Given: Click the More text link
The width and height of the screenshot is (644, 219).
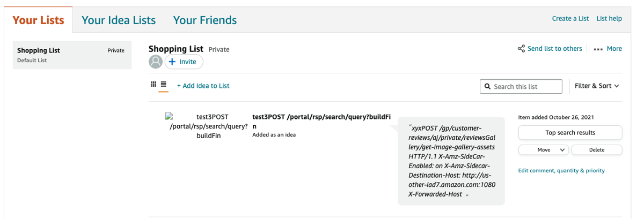Looking at the screenshot, I should point(614,49).
